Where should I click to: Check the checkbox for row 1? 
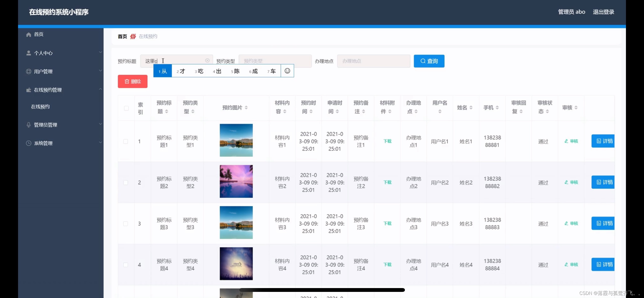pos(126,141)
